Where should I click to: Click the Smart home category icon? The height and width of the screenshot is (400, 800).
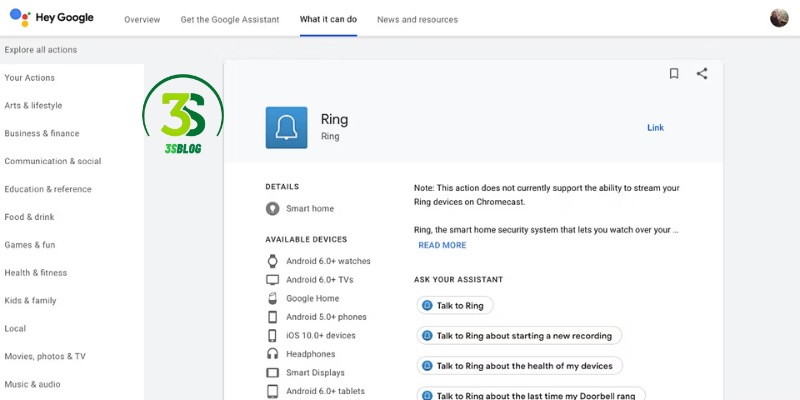[272, 208]
